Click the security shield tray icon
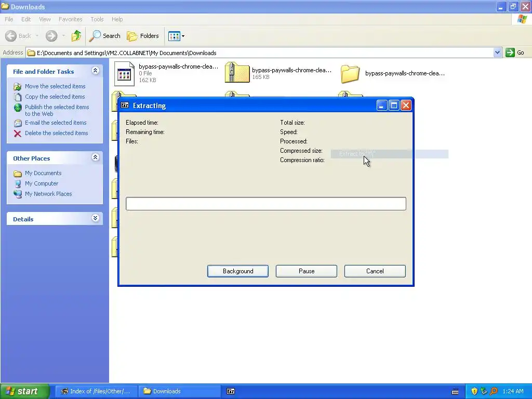The height and width of the screenshot is (399, 532). click(474, 391)
